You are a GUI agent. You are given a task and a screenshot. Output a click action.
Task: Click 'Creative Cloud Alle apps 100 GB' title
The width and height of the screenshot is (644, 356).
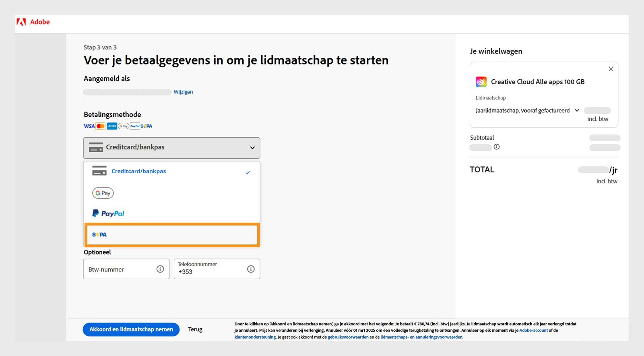(x=538, y=82)
